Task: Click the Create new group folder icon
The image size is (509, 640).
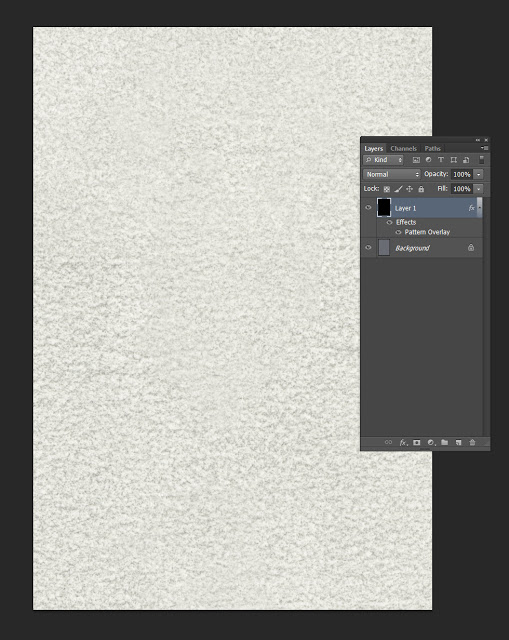Action: (445, 442)
